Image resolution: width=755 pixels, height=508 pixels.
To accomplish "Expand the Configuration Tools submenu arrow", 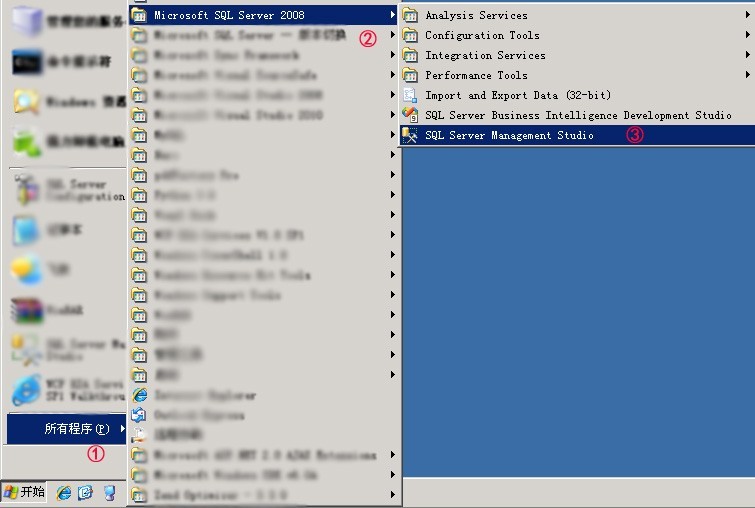I will coord(747,35).
